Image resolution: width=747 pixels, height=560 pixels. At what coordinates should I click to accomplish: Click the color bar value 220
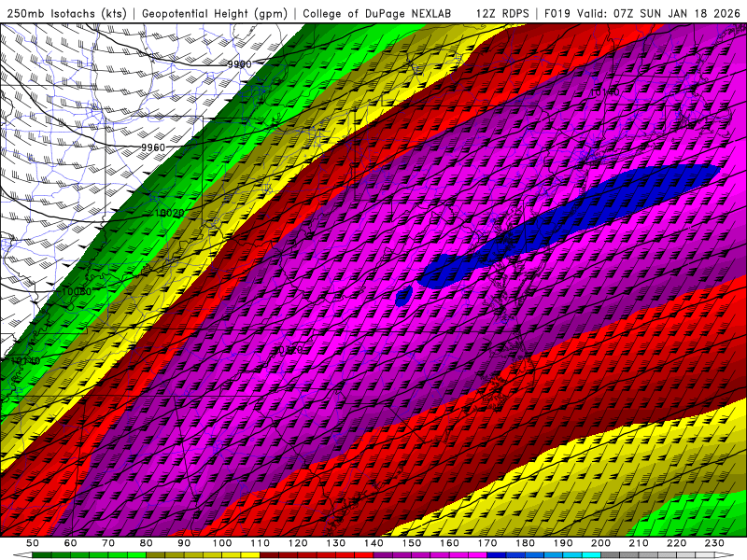[676, 543]
